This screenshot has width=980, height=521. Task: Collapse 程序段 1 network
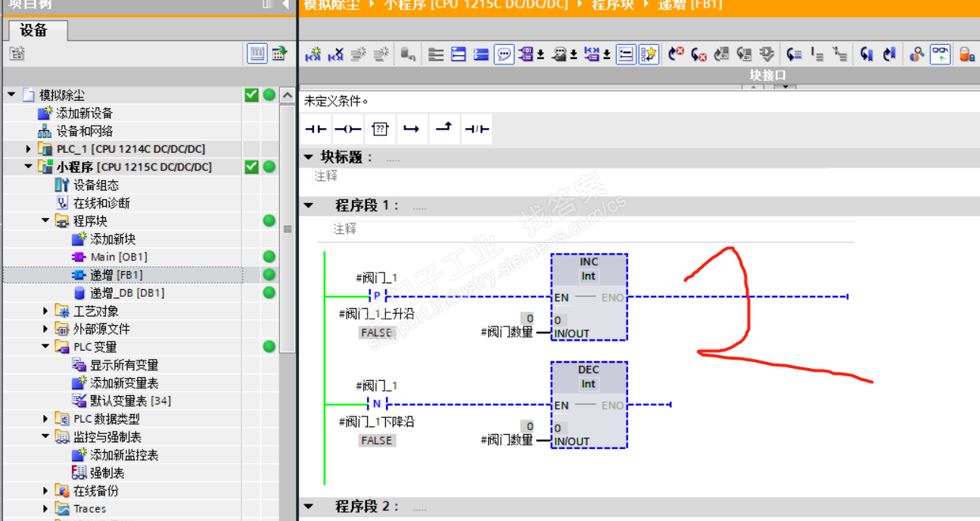[308, 205]
